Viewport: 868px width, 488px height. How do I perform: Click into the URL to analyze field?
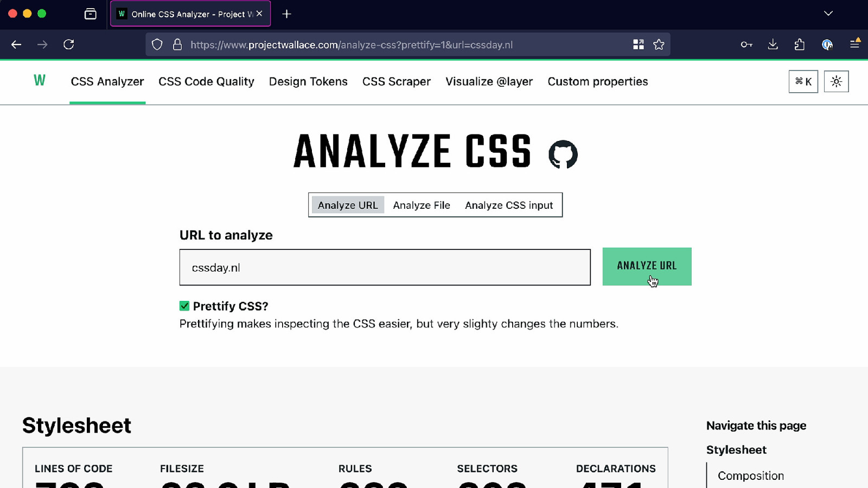click(x=385, y=267)
